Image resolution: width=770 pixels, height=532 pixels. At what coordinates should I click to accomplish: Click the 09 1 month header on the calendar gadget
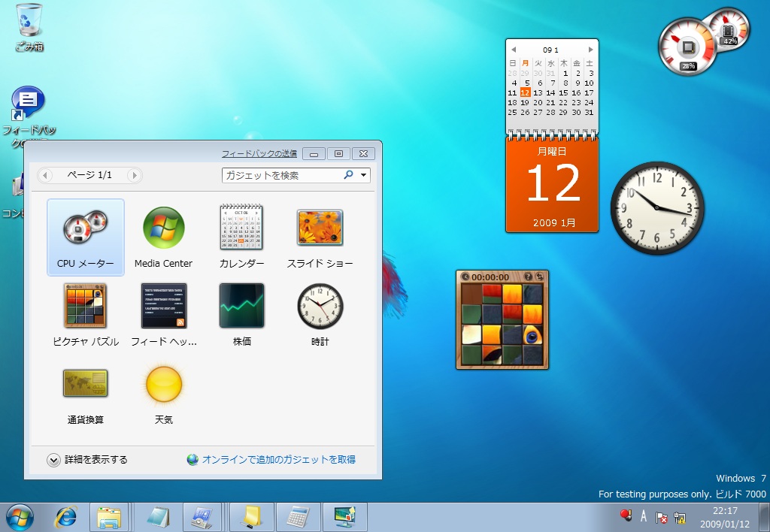(x=550, y=50)
